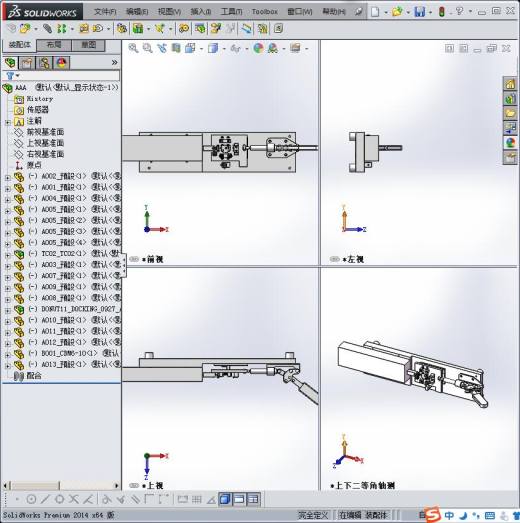Open the Assembly Features icon
The height and width of the screenshot is (523, 520).
click(x=138, y=29)
